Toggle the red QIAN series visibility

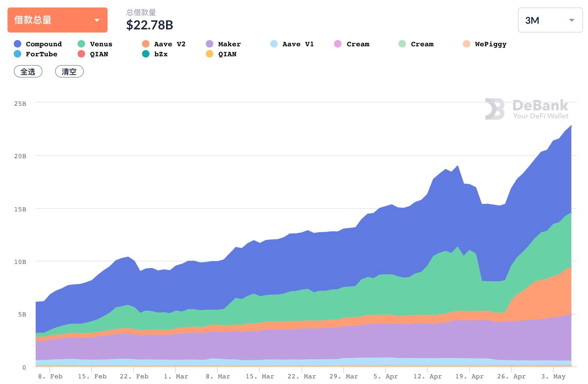(x=81, y=54)
